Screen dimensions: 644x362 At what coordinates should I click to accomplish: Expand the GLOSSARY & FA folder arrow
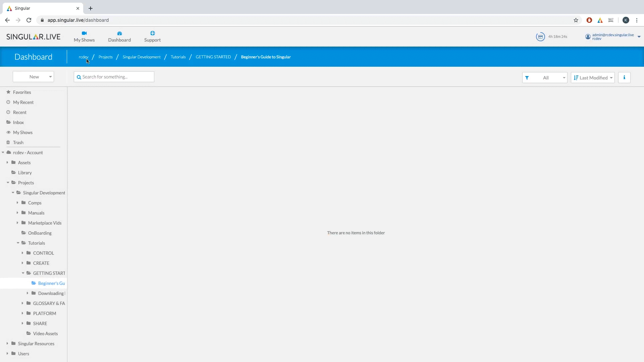pos(22,303)
